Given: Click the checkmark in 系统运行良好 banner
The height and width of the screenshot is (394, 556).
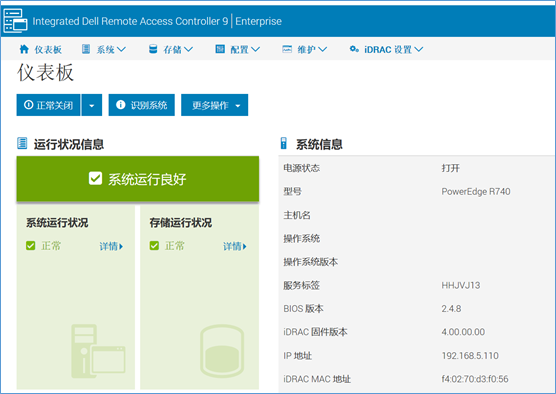Looking at the screenshot, I should (95, 178).
